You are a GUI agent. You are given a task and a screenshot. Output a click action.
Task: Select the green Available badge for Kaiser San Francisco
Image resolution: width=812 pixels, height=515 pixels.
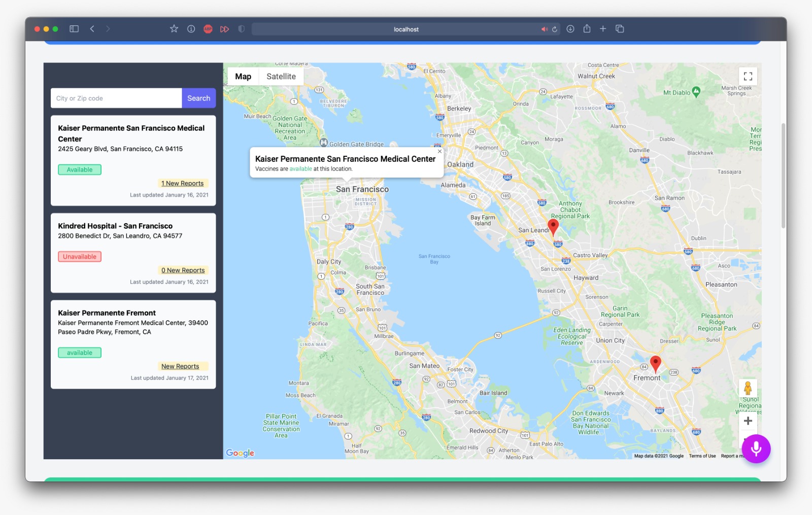tap(80, 170)
